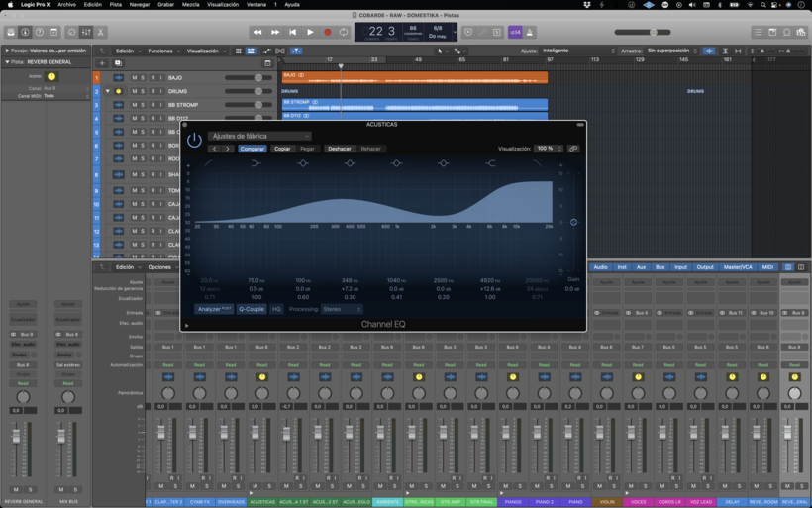Collapse the DRUMS track stack triangle

tap(108, 91)
